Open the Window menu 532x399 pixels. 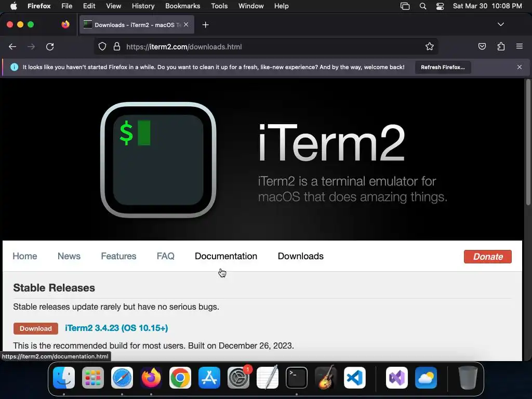251,6
